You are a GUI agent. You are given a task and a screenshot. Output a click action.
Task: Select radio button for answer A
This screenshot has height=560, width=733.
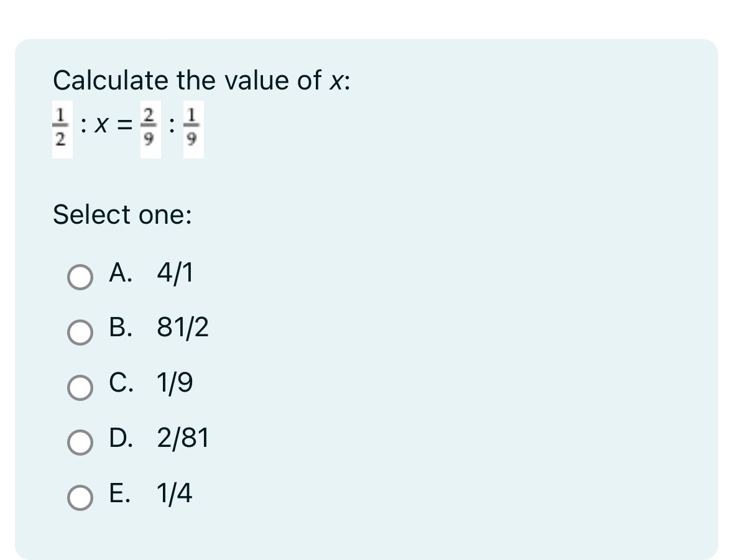pos(79,278)
